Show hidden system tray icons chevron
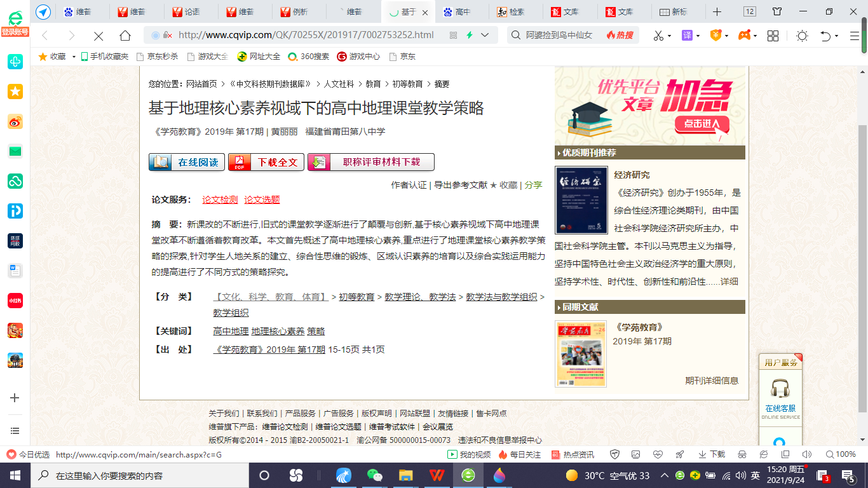Viewport: 868px width, 488px height. pyautogui.click(x=664, y=475)
